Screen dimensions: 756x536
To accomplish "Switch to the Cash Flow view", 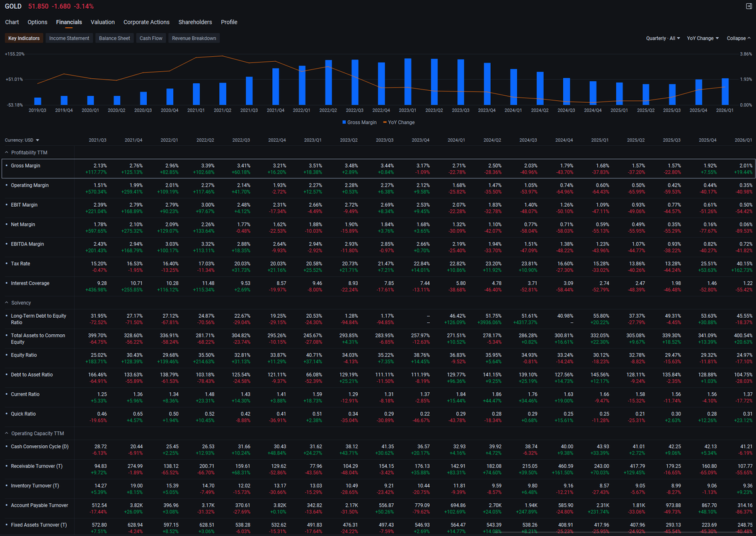I will tap(151, 38).
